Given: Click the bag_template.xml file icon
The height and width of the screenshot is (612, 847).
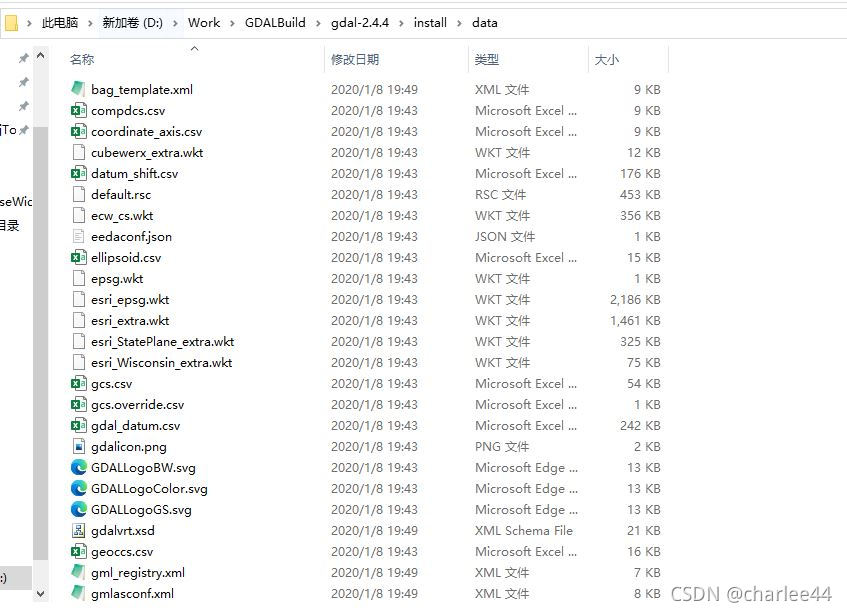Looking at the screenshot, I should [x=78, y=89].
